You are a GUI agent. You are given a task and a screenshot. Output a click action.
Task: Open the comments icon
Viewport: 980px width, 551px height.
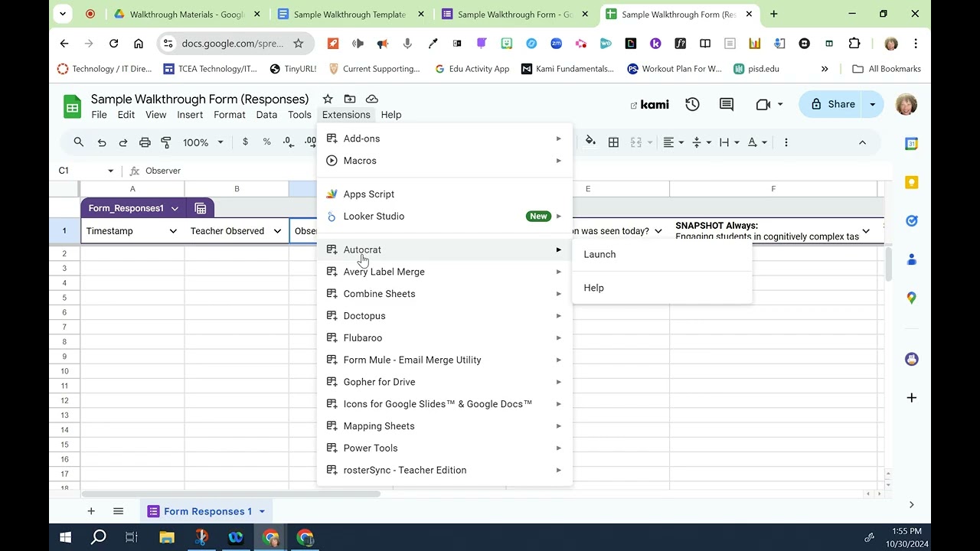[727, 104]
